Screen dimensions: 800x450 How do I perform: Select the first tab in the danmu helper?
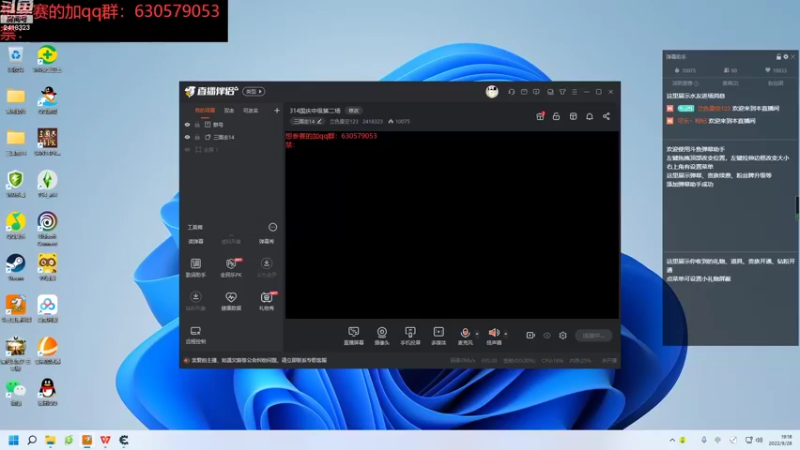(685, 83)
